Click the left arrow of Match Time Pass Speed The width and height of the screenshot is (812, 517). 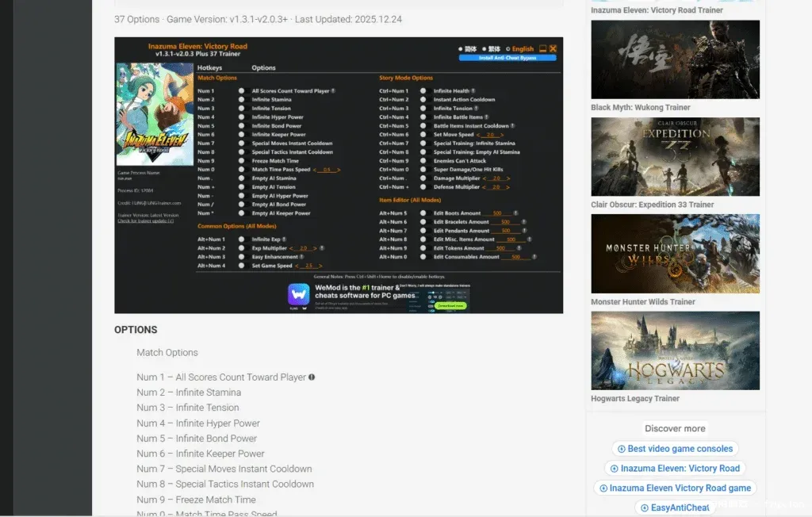tap(315, 170)
